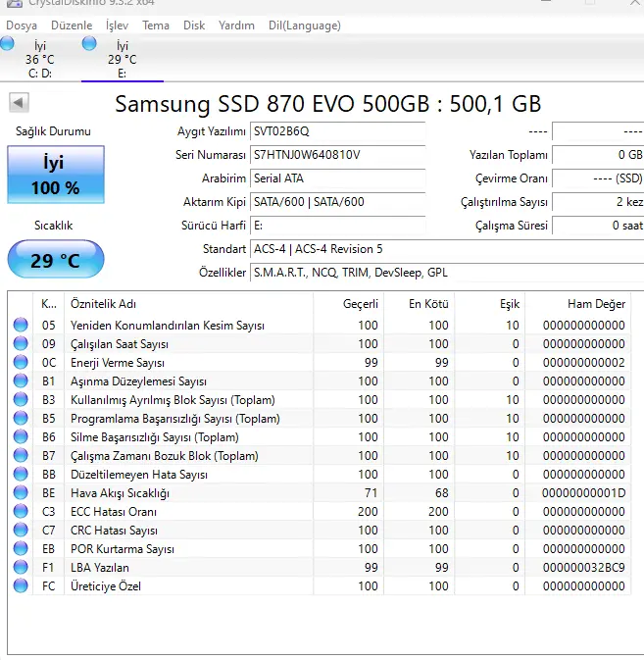The width and height of the screenshot is (644, 660).
Task: Click the 29 °C temperature button
Action: (56, 259)
